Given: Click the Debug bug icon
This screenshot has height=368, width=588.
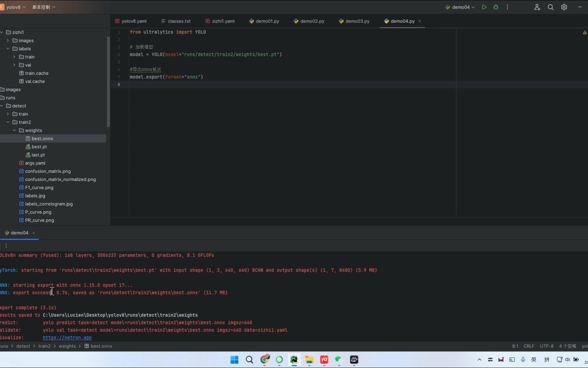Looking at the screenshot, I should [496, 7].
